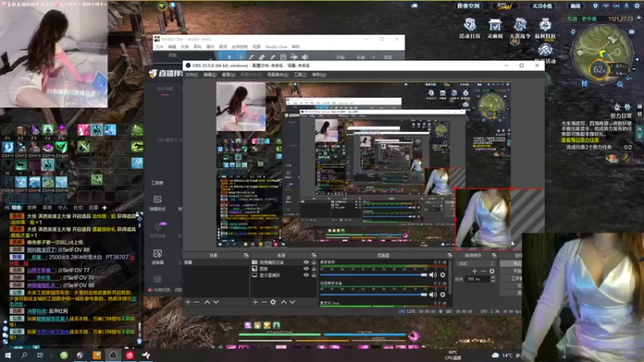Switch to the 社交 chat tab
This screenshot has width=644, height=362.
(x=78, y=208)
